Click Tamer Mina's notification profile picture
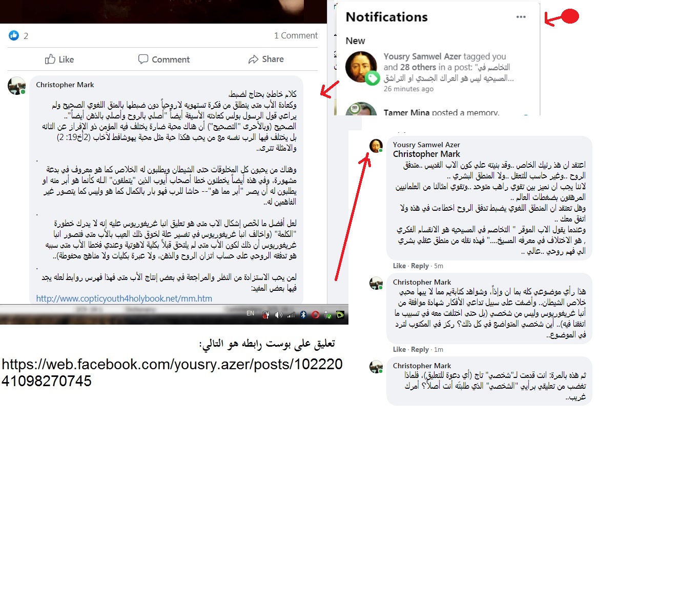This screenshot has height=600, width=700. point(362,109)
